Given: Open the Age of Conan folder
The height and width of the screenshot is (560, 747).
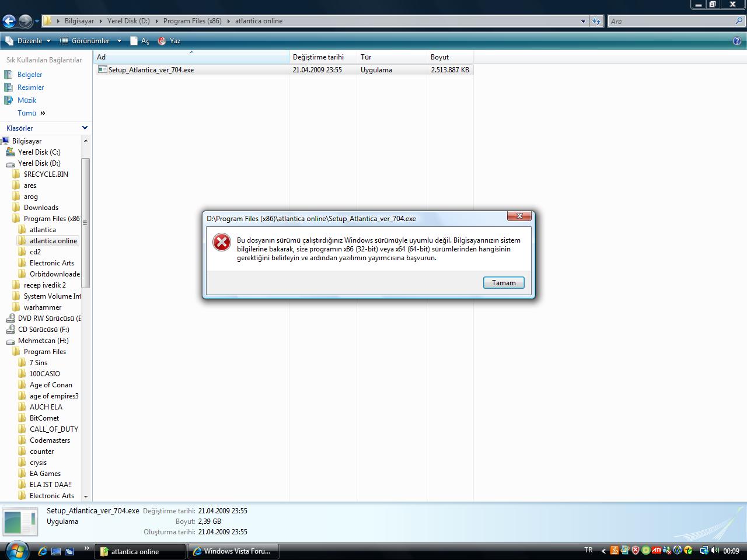Looking at the screenshot, I should (x=51, y=385).
